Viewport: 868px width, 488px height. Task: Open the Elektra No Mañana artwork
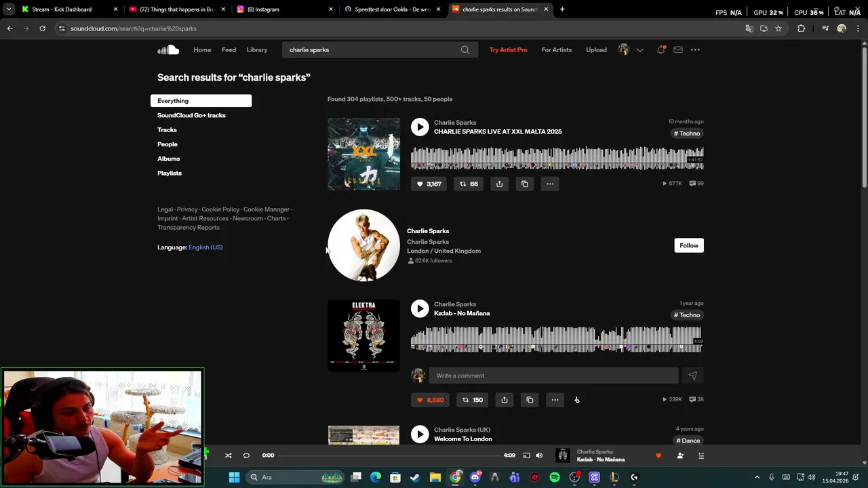pos(363,335)
